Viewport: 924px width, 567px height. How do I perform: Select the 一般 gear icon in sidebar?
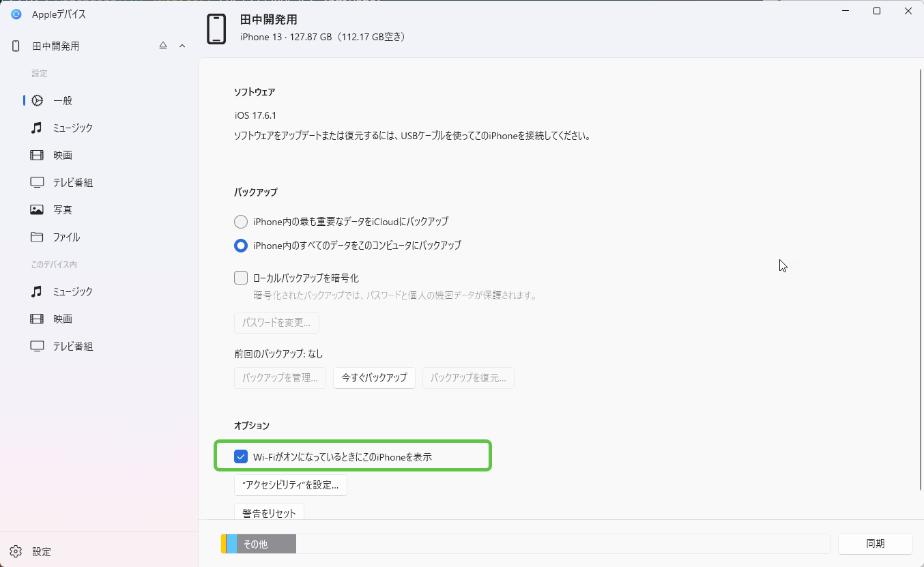click(x=38, y=100)
